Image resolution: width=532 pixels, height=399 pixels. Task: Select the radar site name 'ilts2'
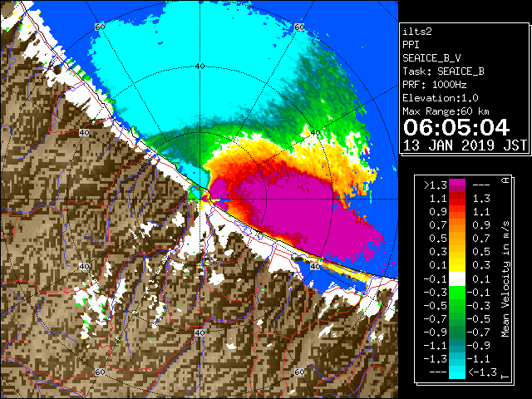pyautogui.click(x=417, y=32)
